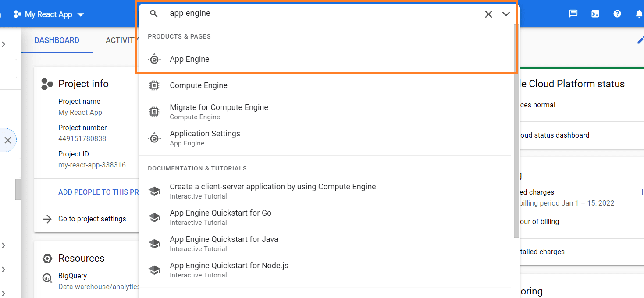Click graduation cap icon beside Quickstart for Node.js
Viewport: 644px width, 298px height.
154,270
